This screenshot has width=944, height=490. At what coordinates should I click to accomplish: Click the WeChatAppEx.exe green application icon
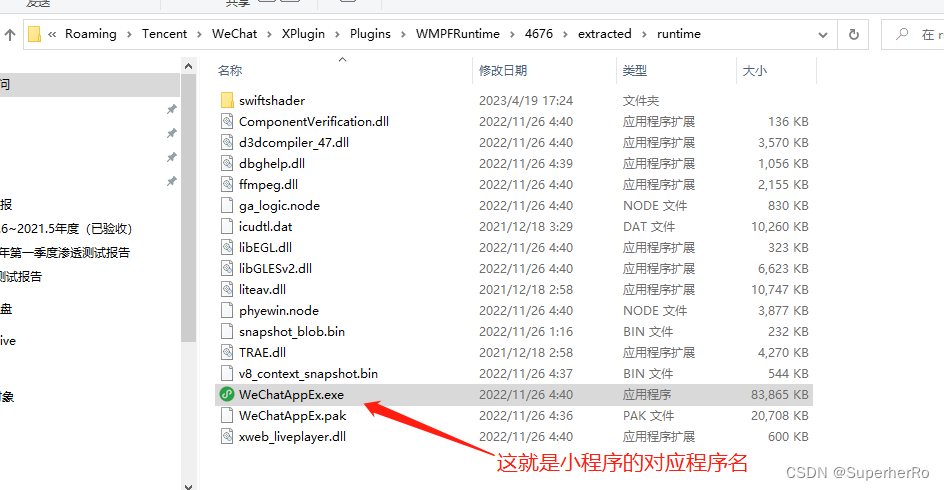pyautogui.click(x=227, y=395)
